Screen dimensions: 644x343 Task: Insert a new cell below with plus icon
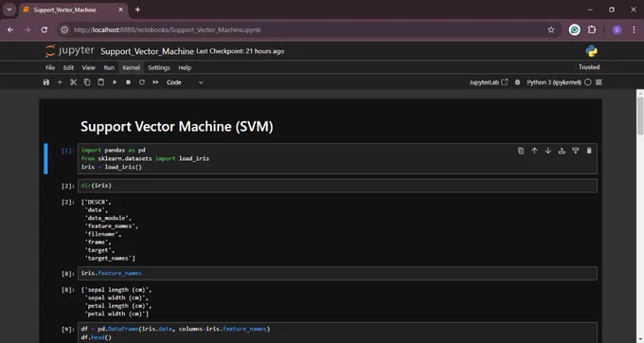coord(60,82)
